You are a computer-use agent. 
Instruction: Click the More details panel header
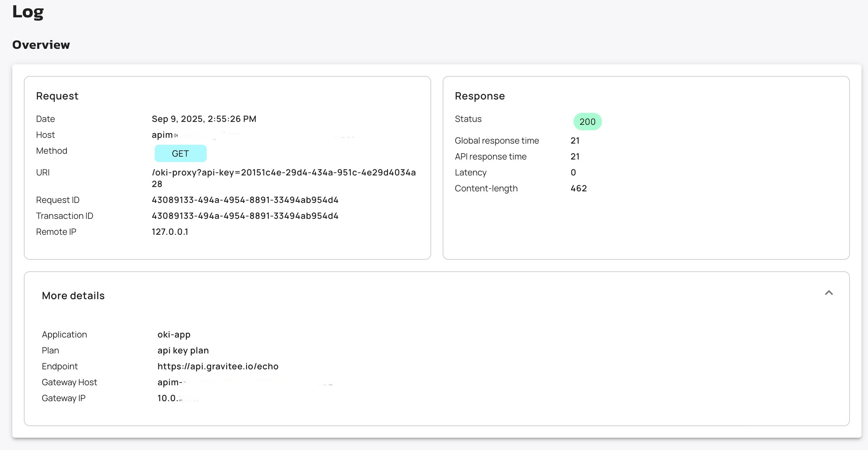point(73,296)
